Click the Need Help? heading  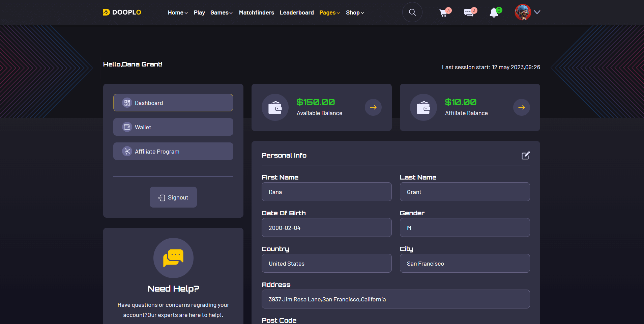(173, 289)
